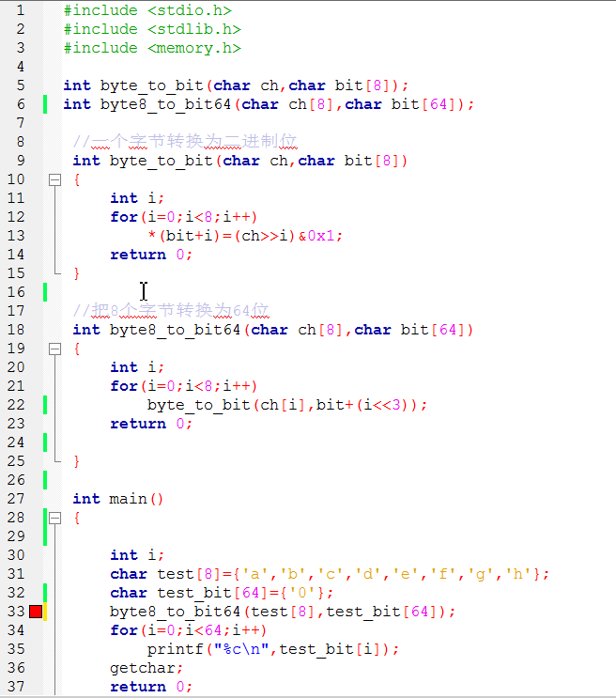Collapse the byte8_to_bit64 function fold marker
Viewport: 616px width, 698px height.
(54, 349)
